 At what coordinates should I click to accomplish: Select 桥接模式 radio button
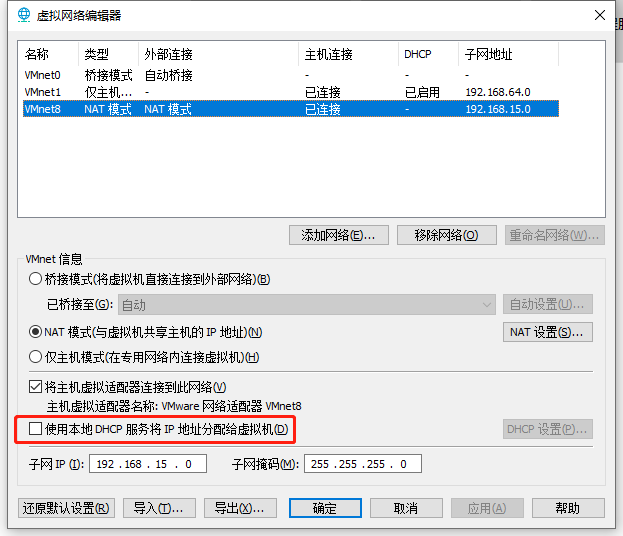(35, 279)
